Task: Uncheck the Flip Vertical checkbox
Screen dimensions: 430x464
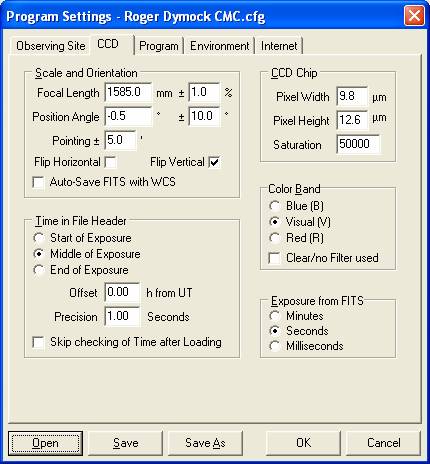Action: pos(214,163)
